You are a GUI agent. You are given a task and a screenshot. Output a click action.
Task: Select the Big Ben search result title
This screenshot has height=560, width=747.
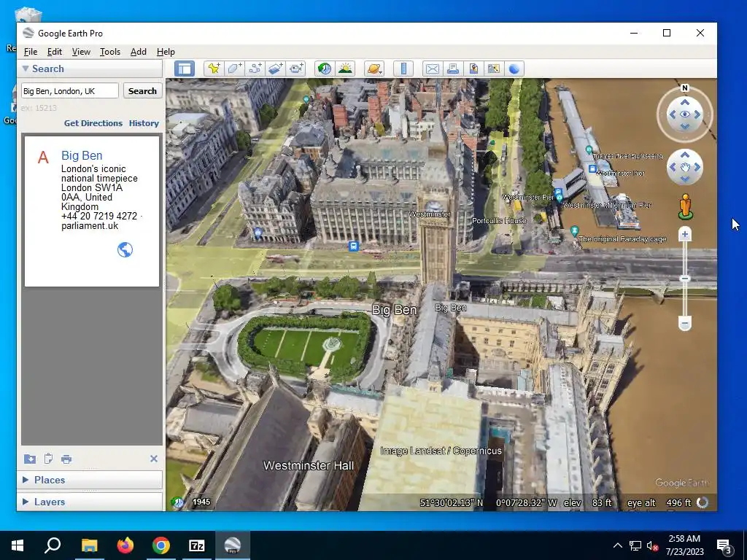[x=82, y=155]
